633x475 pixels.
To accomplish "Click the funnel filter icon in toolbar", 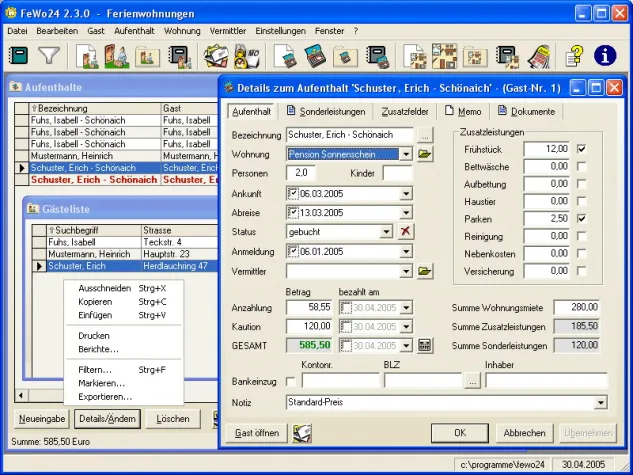I will pyautogui.click(x=49, y=56).
